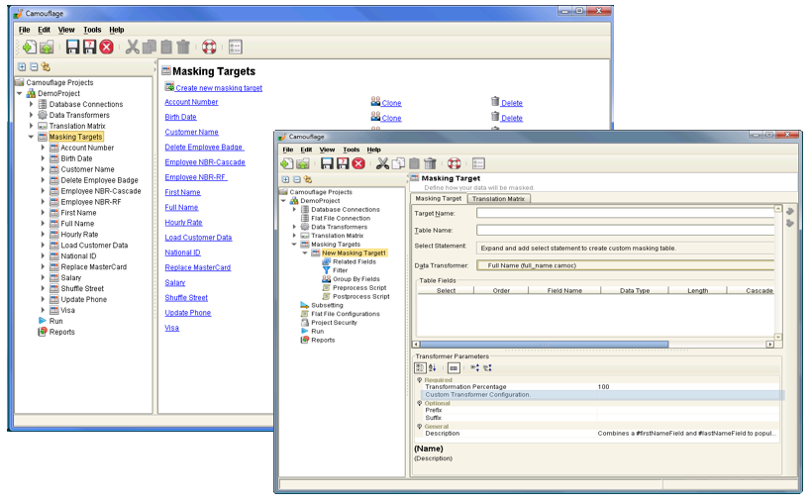Collapse New Masking Target1 node in the front window tree
The image size is (812, 504).
tap(305, 252)
